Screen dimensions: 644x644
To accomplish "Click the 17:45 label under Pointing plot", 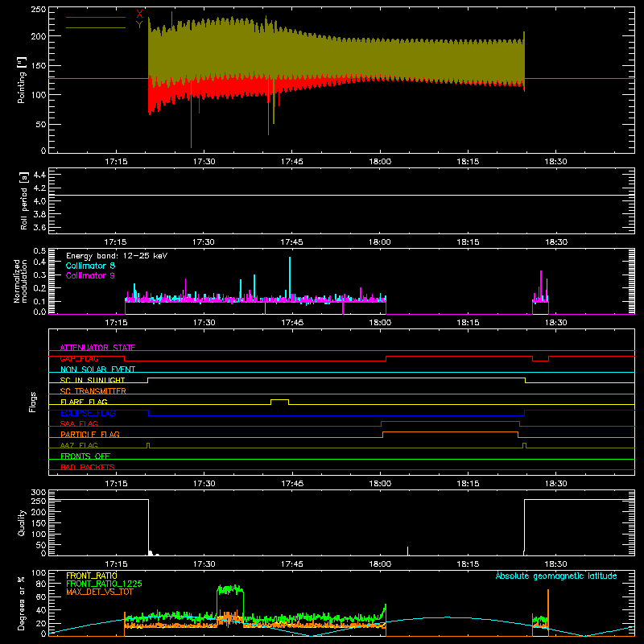I will click(x=292, y=162).
